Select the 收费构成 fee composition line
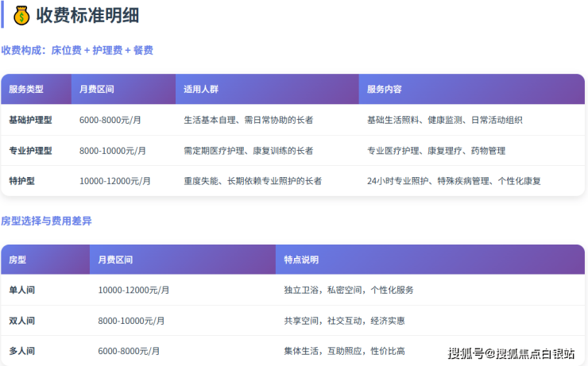The image size is (588, 366). click(x=77, y=50)
